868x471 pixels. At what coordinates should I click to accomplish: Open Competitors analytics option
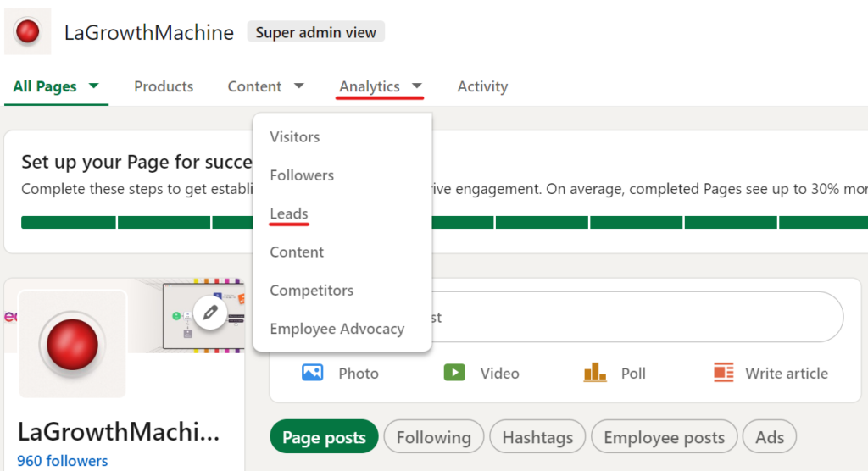click(x=312, y=291)
